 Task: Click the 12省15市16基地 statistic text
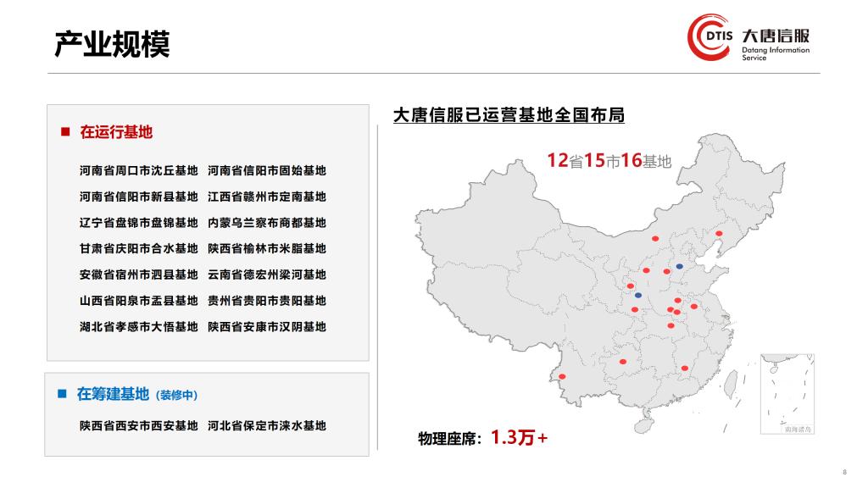[609, 160]
